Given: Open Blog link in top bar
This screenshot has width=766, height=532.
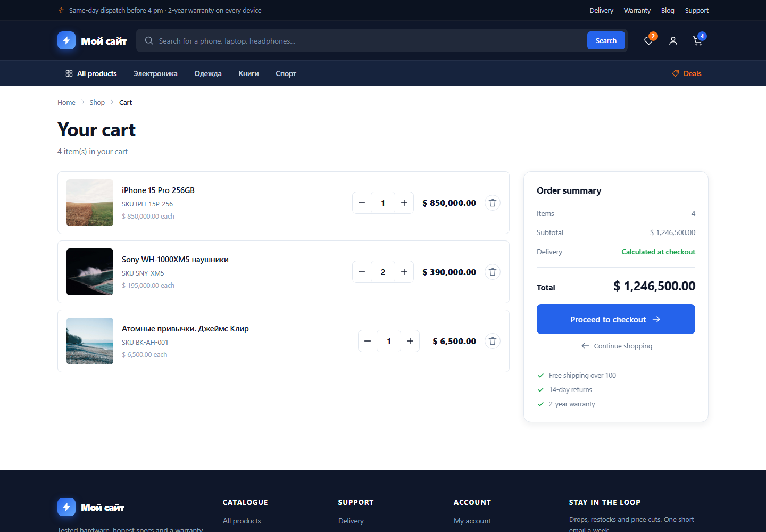Looking at the screenshot, I should pos(668,10).
